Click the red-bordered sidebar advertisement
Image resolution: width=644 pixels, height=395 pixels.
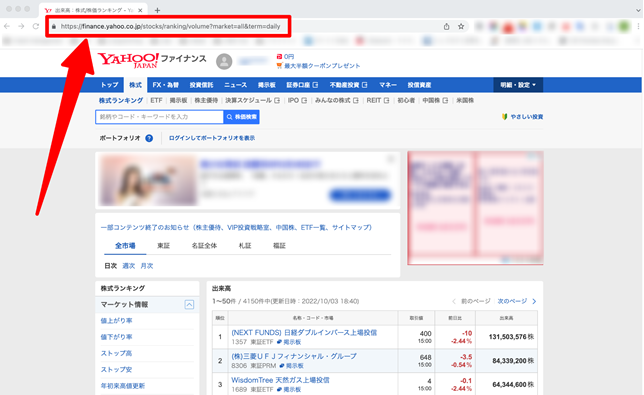point(475,208)
